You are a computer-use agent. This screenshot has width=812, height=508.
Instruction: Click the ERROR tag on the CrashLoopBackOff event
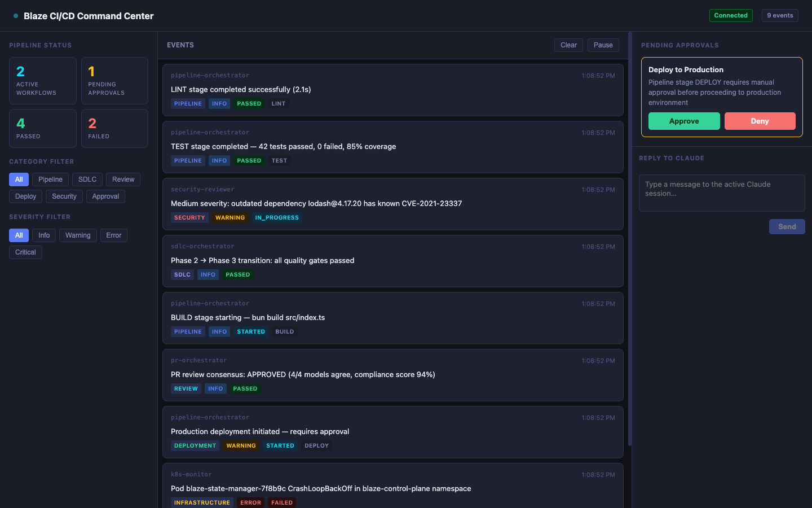coord(250,502)
